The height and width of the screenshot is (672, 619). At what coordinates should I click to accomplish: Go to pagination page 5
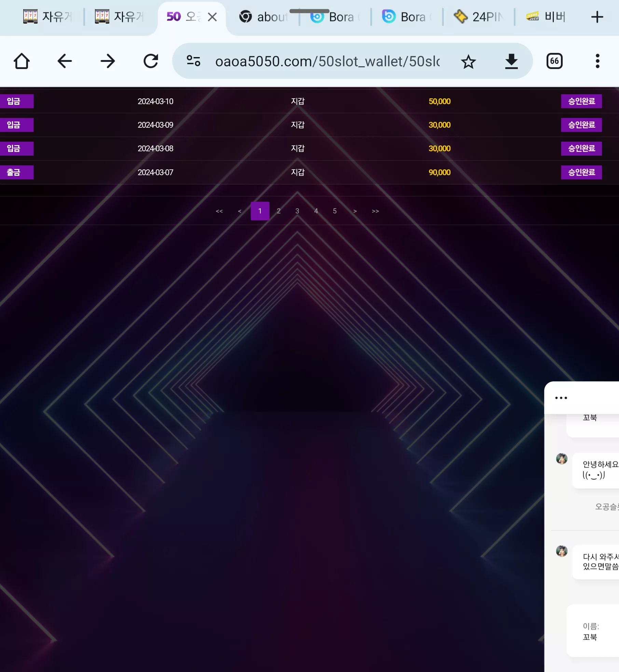pyautogui.click(x=335, y=211)
